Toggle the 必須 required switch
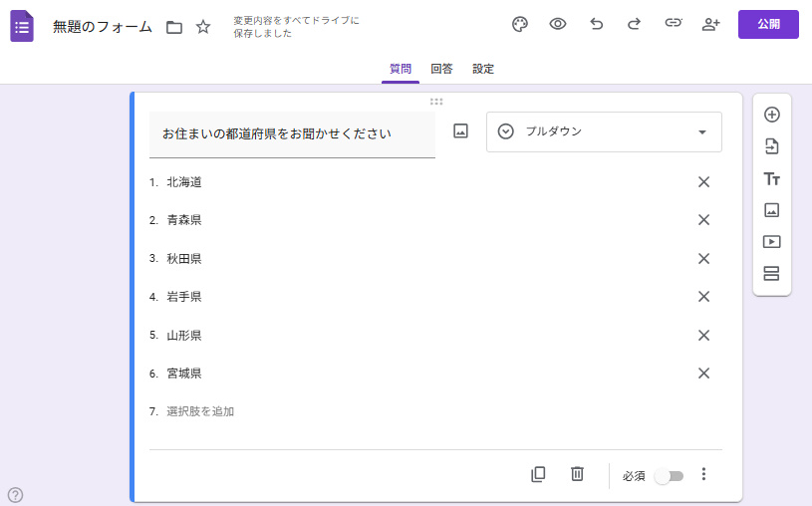This screenshot has width=812, height=506. click(x=669, y=475)
